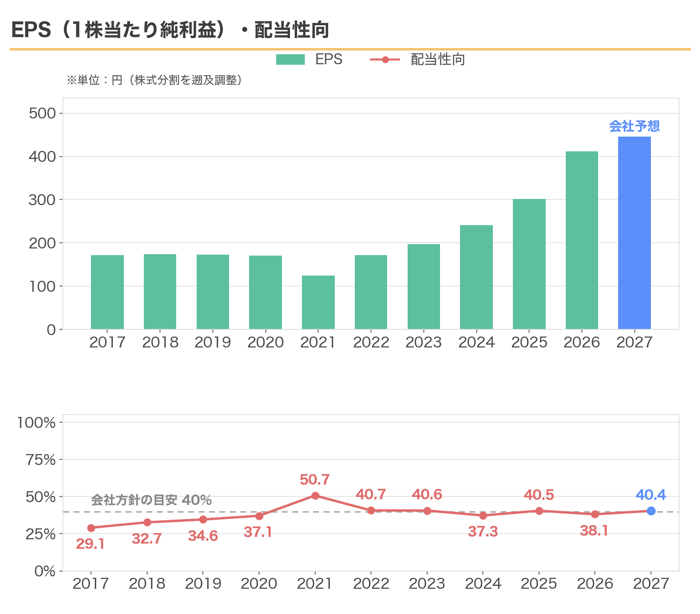Click the 40.7 payout ratio label
700x614 pixels.
coord(371,495)
